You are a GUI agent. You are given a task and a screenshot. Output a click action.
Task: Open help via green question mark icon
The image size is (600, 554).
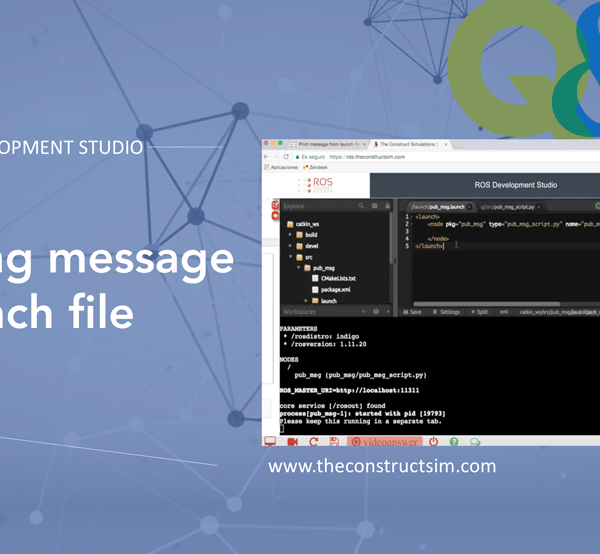(454, 442)
